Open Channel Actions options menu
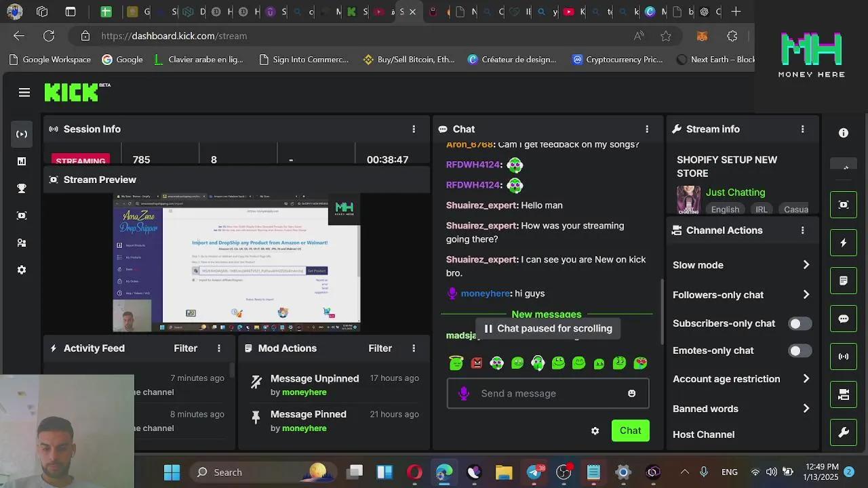The height and width of the screenshot is (488, 868). coord(803,230)
